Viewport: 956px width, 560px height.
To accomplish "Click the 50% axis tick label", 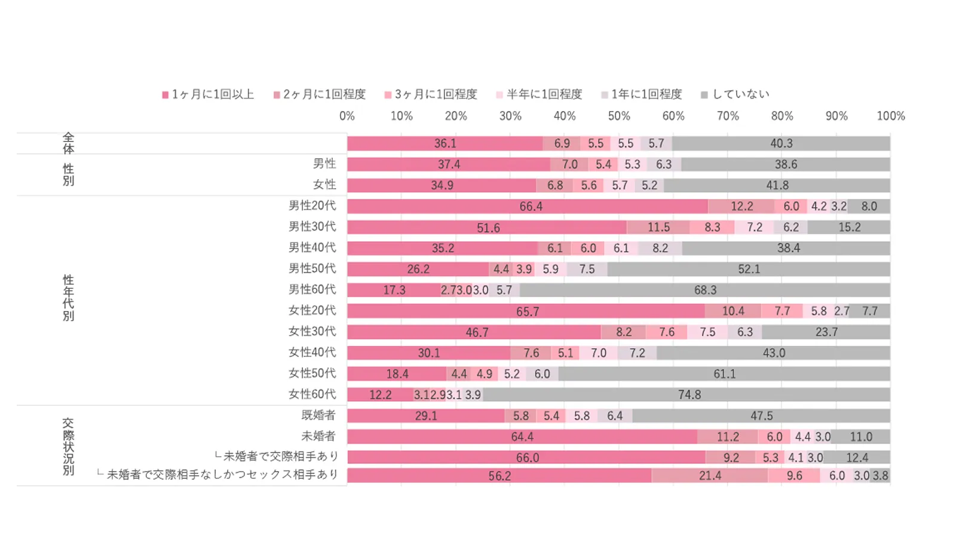I will click(x=619, y=116).
